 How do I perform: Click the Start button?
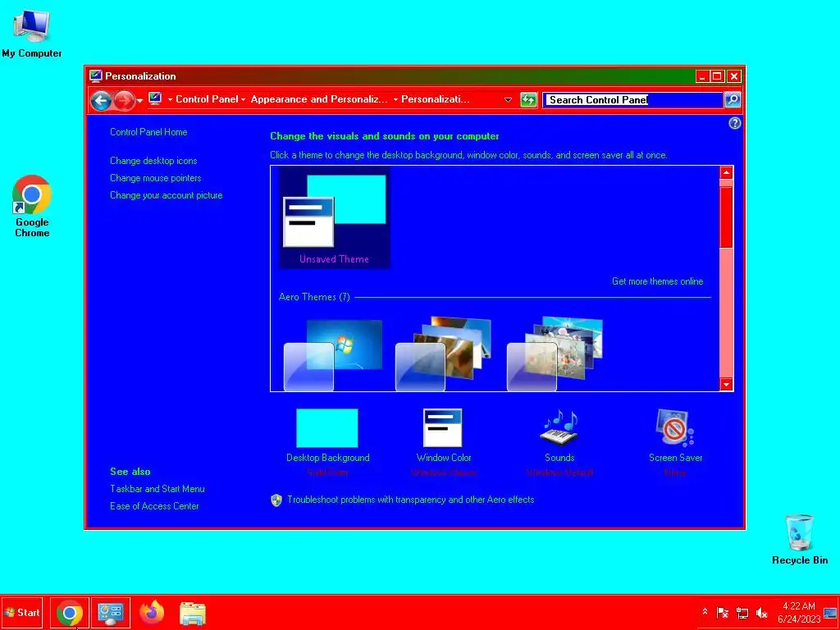pyautogui.click(x=22, y=612)
